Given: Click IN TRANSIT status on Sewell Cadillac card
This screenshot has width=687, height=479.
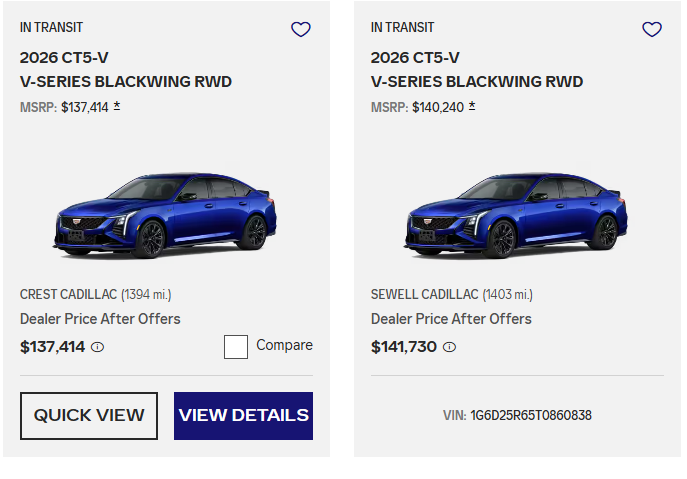Looking at the screenshot, I should (x=402, y=28).
